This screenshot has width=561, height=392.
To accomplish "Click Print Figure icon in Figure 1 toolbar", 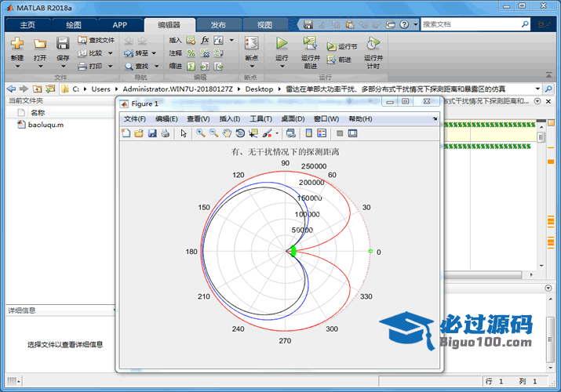I will 165,133.
